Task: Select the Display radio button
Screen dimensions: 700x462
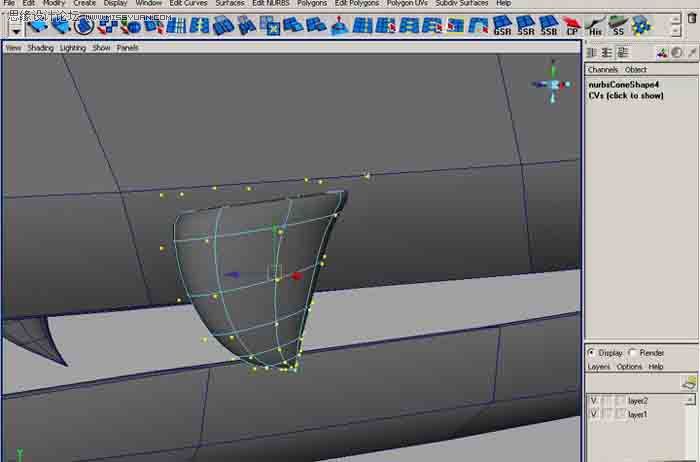Action: point(592,353)
